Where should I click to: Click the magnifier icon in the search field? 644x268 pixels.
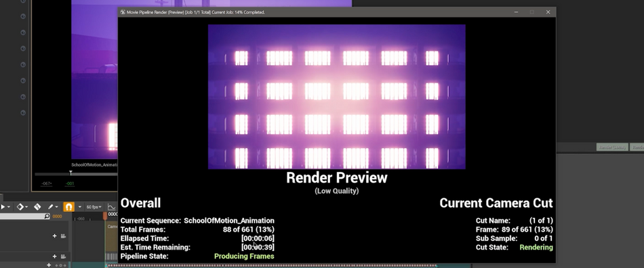click(47, 217)
